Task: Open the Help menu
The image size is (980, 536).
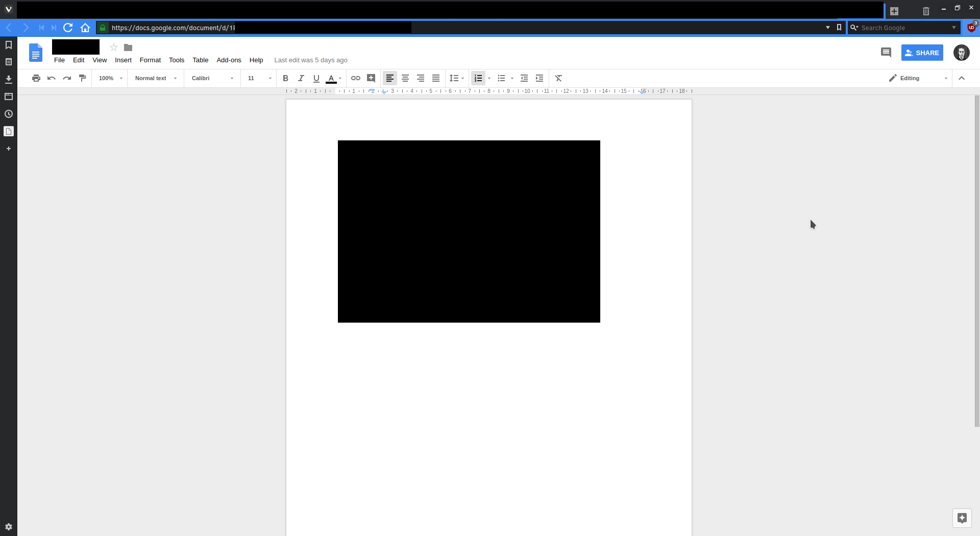Action: 256,60
